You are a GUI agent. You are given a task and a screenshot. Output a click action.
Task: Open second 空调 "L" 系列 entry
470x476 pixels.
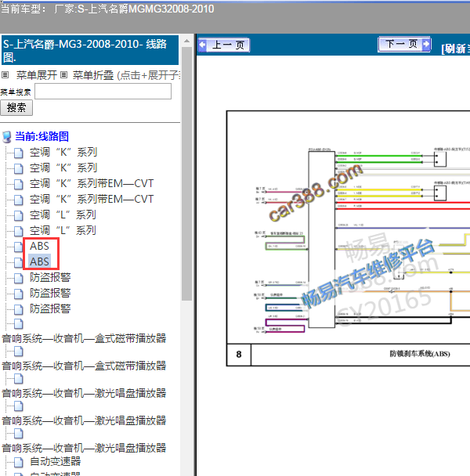point(63,230)
